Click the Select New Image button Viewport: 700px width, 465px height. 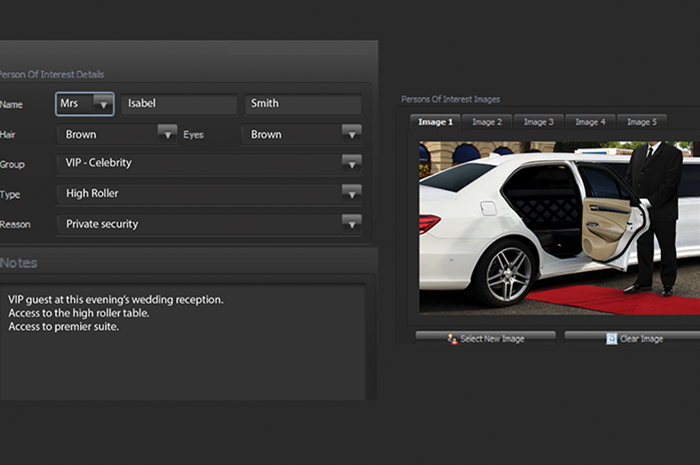[486, 338]
